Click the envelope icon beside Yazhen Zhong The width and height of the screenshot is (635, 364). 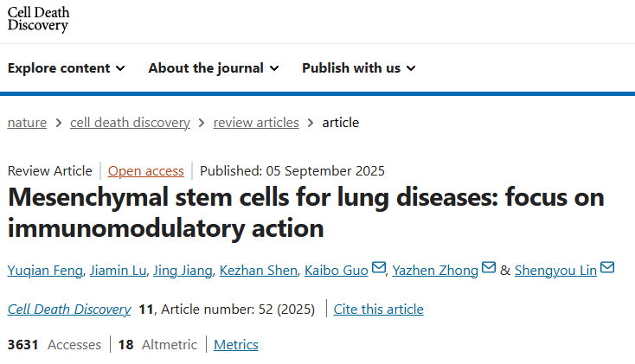tap(489, 269)
